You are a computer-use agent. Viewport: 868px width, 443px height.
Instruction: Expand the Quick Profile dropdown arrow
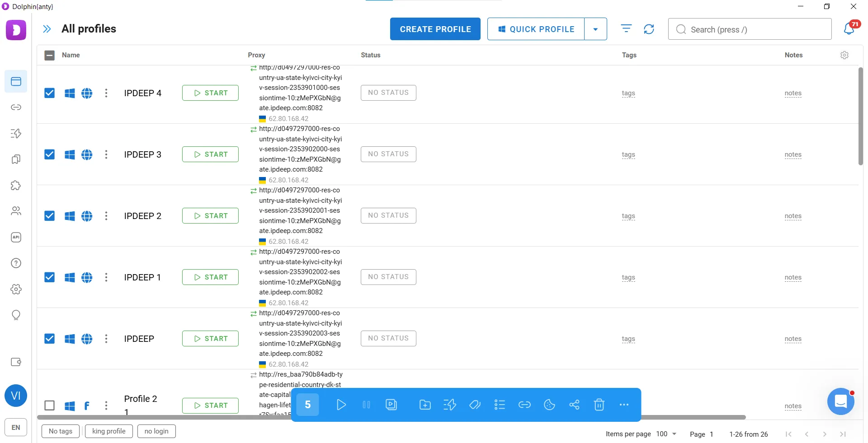coord(595,29)
